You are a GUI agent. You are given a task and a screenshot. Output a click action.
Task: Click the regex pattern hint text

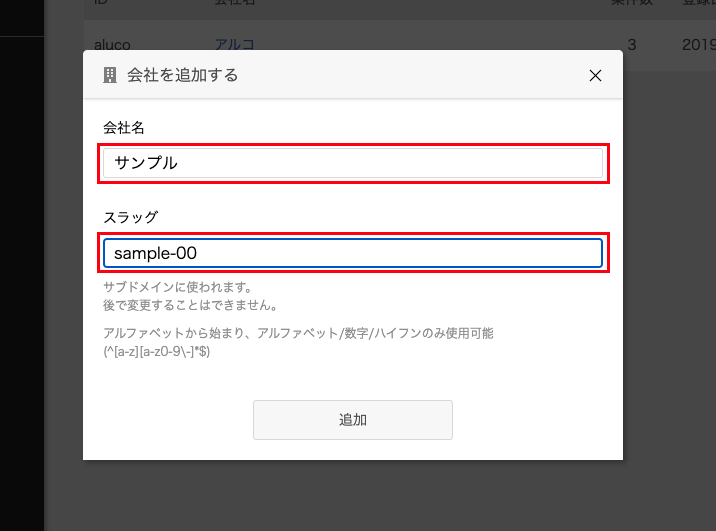(x=157, y=352)
